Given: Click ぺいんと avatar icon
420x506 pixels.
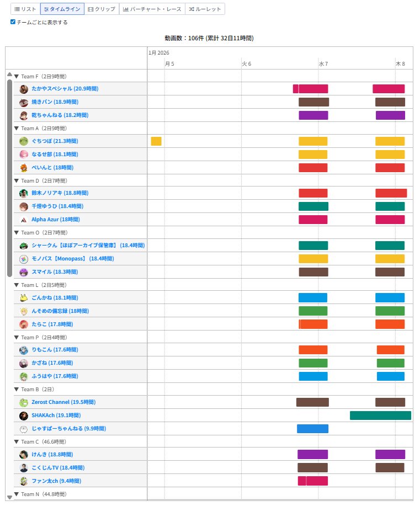Looking at the screenshot, I should [x=24, y=168].
